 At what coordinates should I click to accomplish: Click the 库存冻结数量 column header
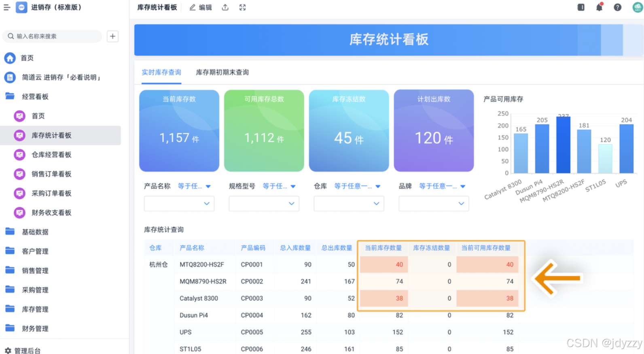(432, 248)
